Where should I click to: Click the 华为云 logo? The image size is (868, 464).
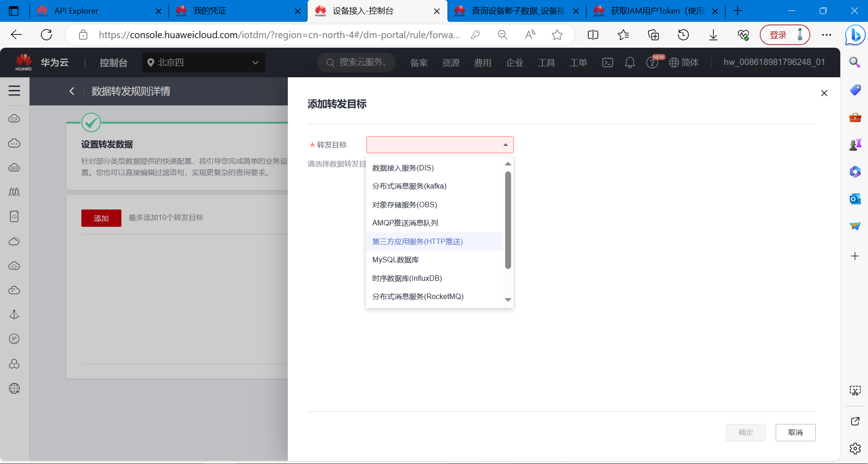click(42, 62)
